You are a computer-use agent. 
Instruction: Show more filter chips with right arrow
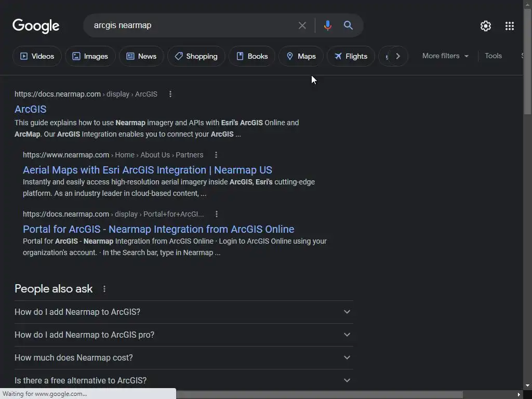(x=397, y=56)
